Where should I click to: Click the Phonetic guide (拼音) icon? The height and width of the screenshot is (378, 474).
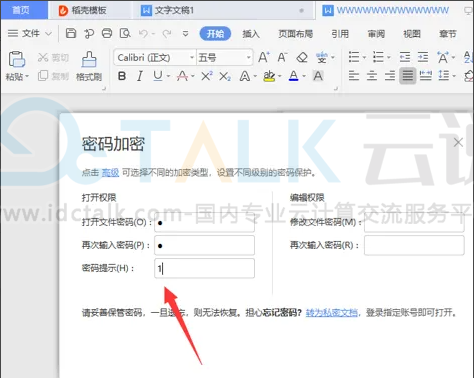tap(322, 58)
